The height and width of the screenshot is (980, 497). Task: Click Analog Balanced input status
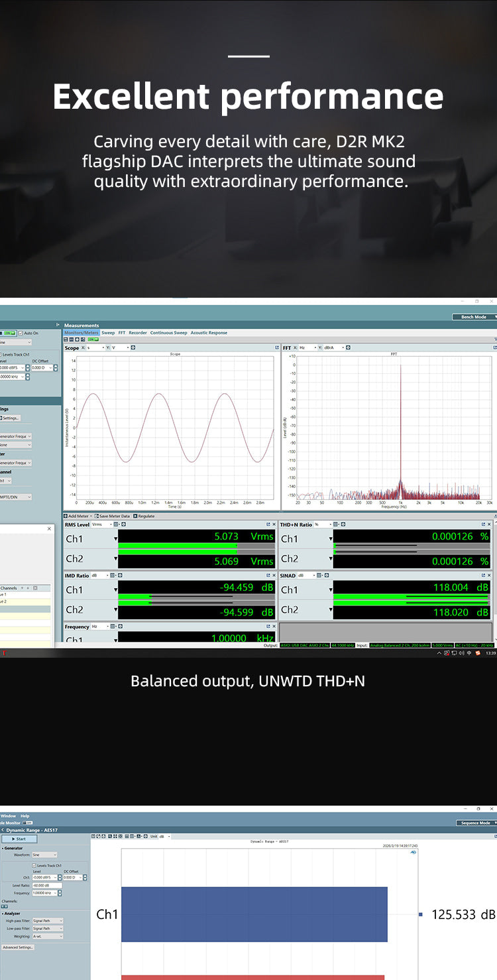pyautogui.click(x=400, y=644)
